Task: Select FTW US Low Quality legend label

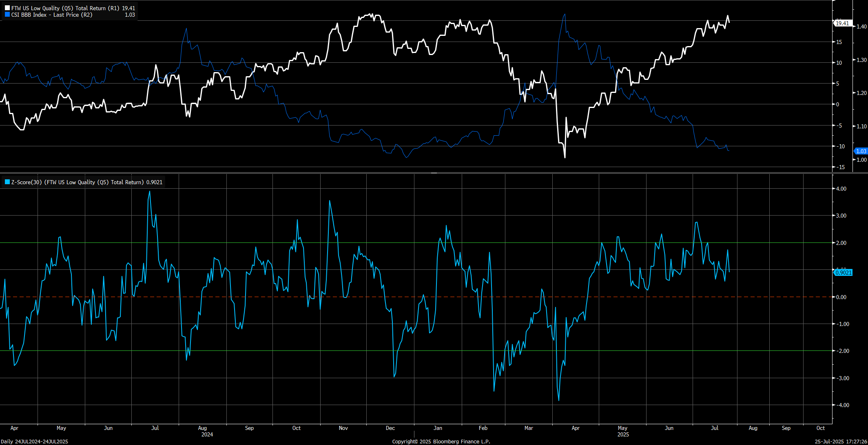Action: [x=65, y=8]
